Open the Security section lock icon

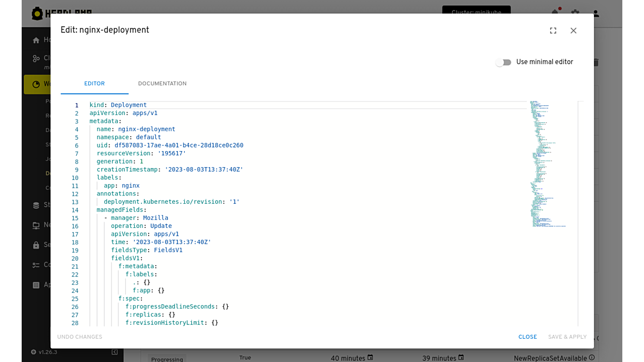click(36, 245)
